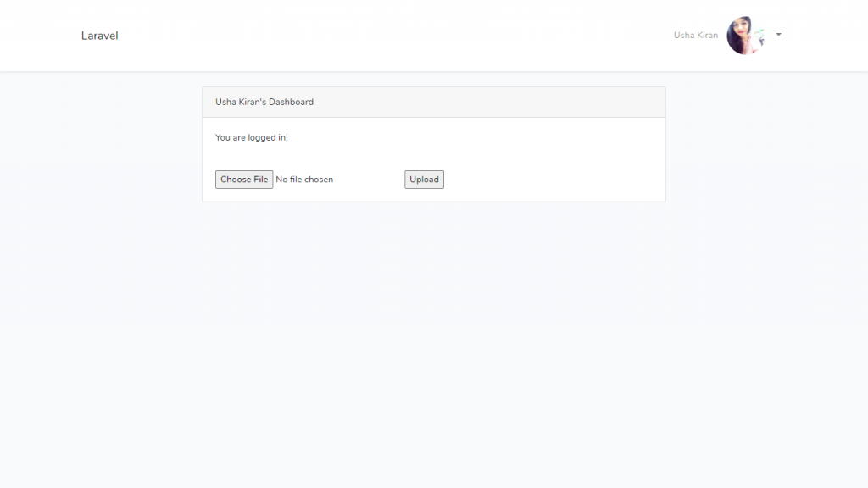Click the gap between file input and Upload
This screenshot has height=488, width=868.
(x=370, y=180)
